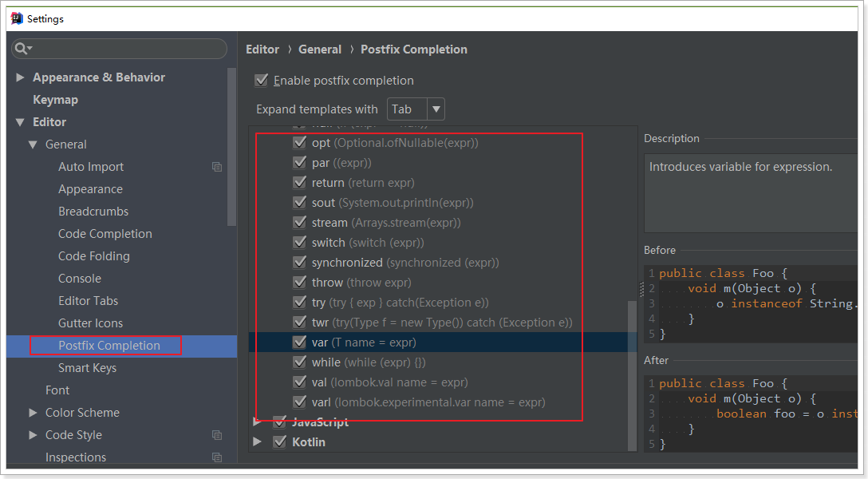
Task: Open the Smart Keys settings page
Action: pyautogui.click(x=87, y=368)
